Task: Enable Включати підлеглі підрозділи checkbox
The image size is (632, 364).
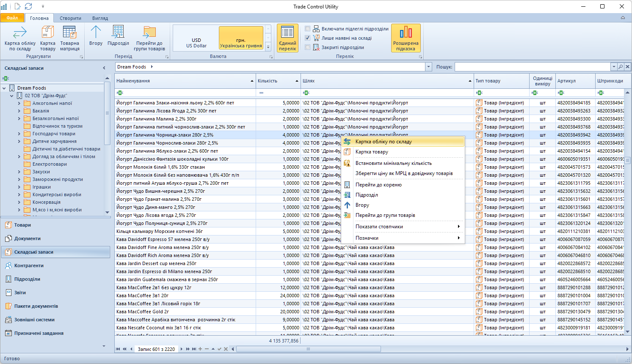Action: [308, 29]
